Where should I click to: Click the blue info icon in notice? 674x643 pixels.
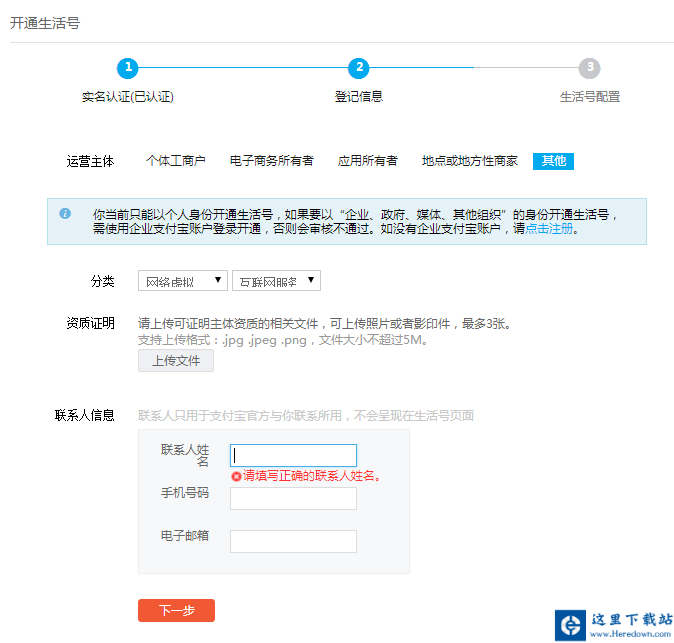click(65, 214)
